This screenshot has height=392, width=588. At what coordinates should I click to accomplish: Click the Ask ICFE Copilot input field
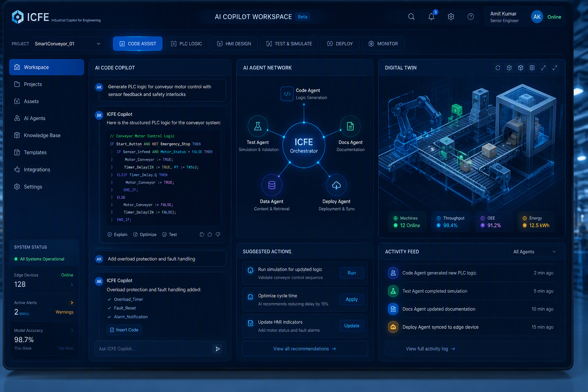click(x=153, y=349)
